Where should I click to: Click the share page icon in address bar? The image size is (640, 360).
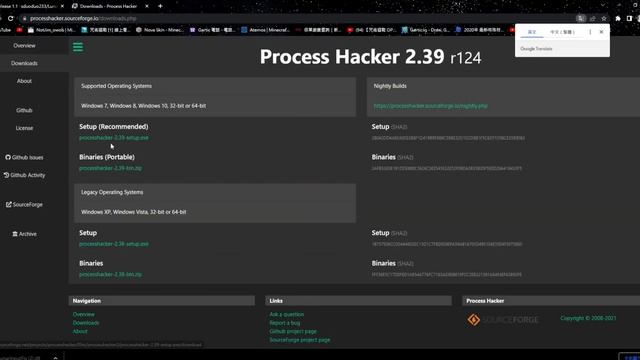click(x=593, y=18)
